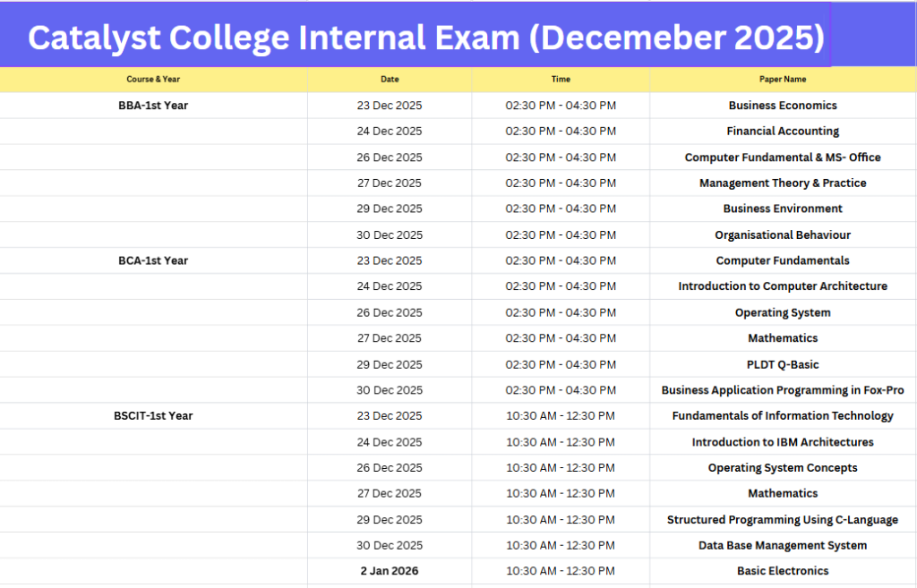
Task: Click the Business Economics paper cell
Action: pyautogui.click(x=783, y=106)
